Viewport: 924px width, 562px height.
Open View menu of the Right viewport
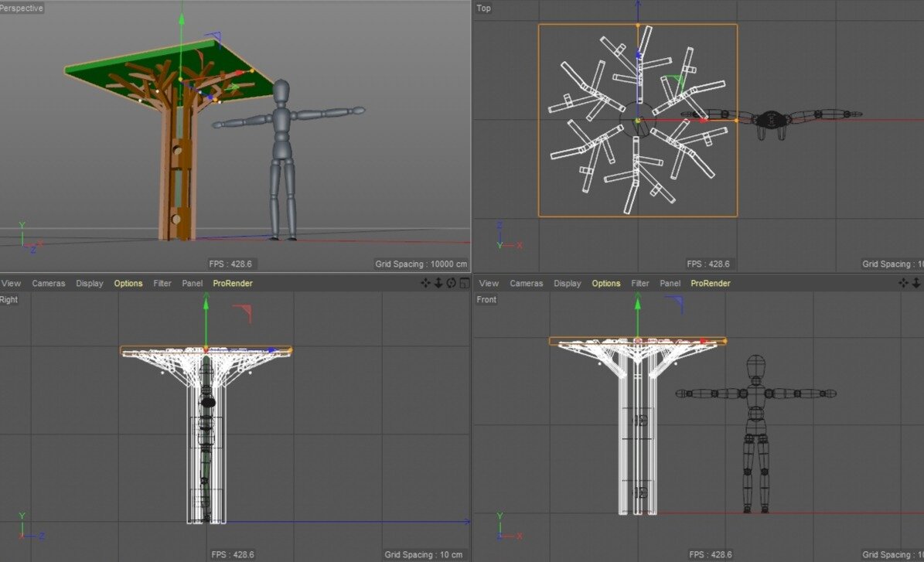[x=11, y=284]
